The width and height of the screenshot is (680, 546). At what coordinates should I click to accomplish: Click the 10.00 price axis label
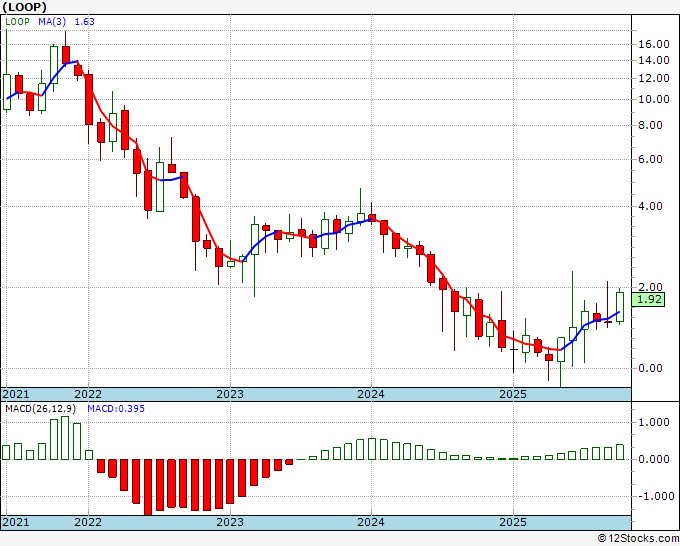pyautogui.click(x=654, y=99)
